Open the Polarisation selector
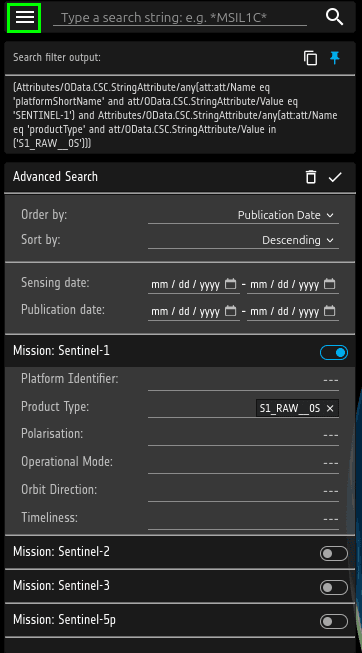Screen dimensions: 362x653 point(243,435)
